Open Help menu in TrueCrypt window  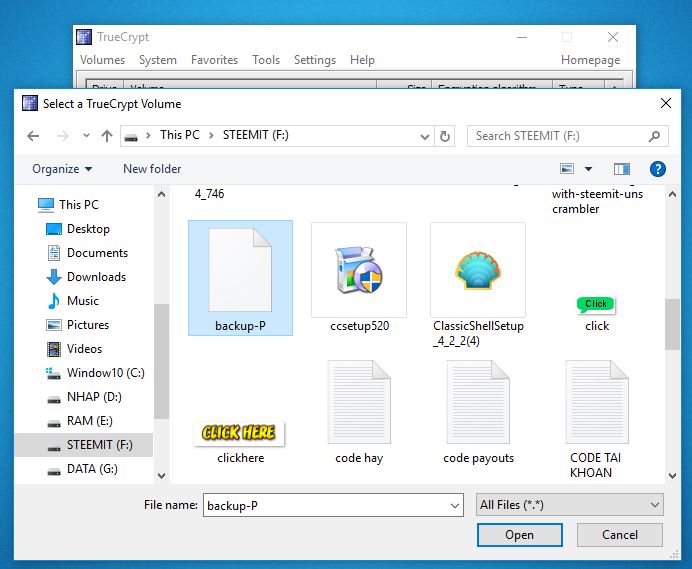tap(362, 60)
